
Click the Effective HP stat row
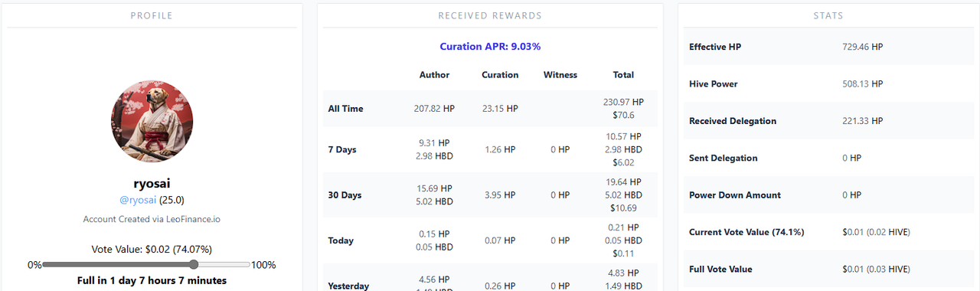829,47
